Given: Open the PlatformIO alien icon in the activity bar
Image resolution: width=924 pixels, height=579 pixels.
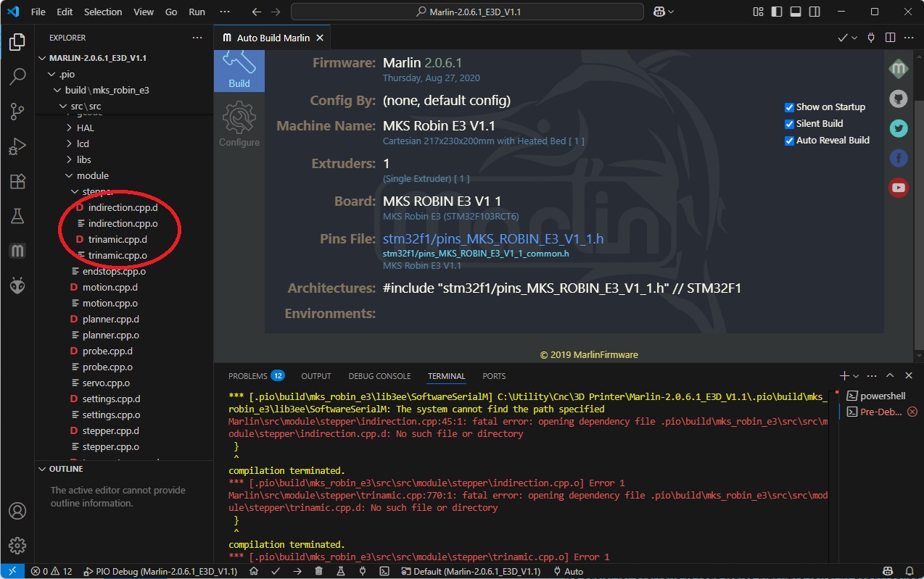Looking at the screenshot, I should pyautogui.click(x=17, y=285).
